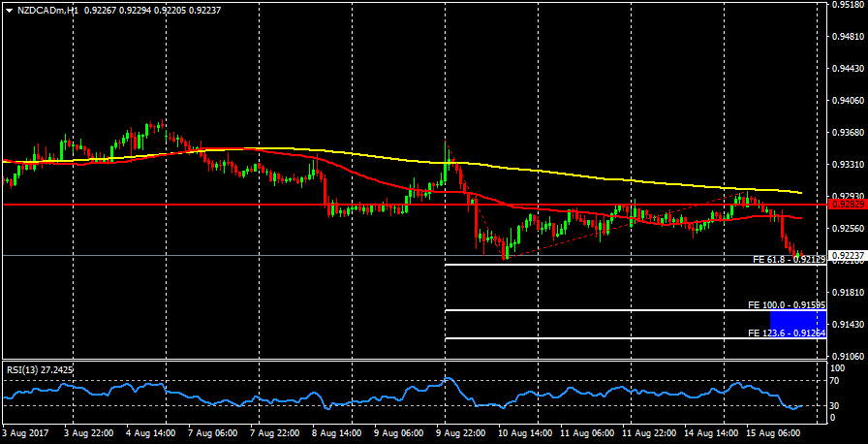Screen dimensions: 868x444
Task: Click the 0.94430 price scale label
Action: pyautogui.click(x=849, y=69)
